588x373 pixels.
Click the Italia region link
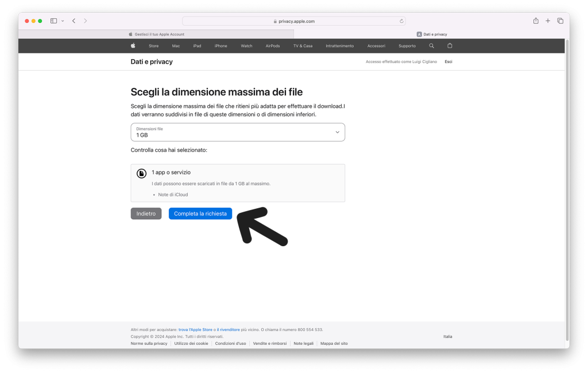tap(447, 337)
